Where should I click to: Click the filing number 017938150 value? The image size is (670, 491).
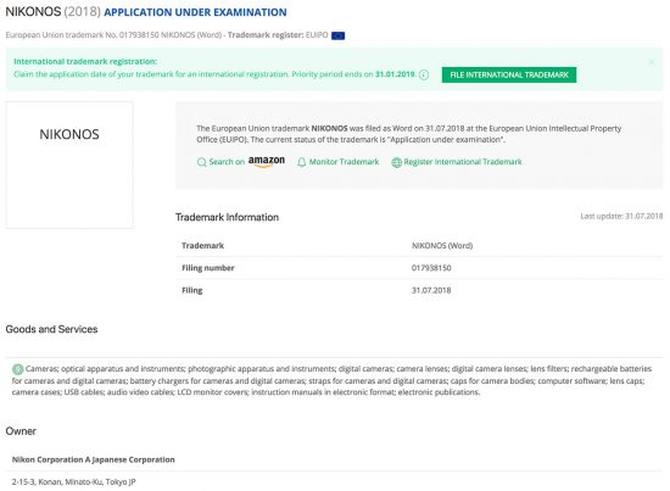click(x=434, y=268)
